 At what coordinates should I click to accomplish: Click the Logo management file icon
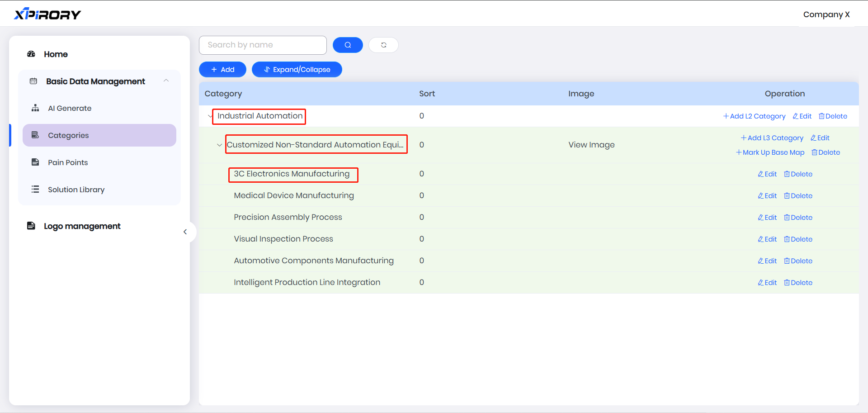tap(31, 226)
